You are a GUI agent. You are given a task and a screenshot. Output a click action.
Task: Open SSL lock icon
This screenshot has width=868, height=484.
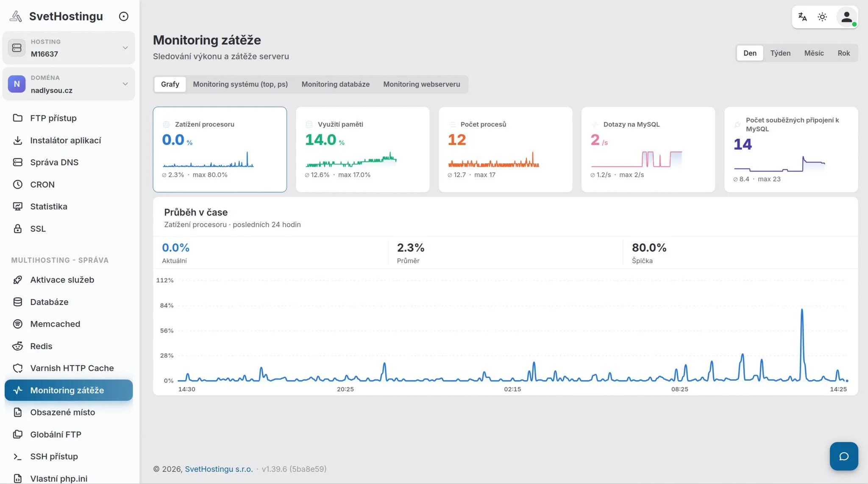pos(17,229)
